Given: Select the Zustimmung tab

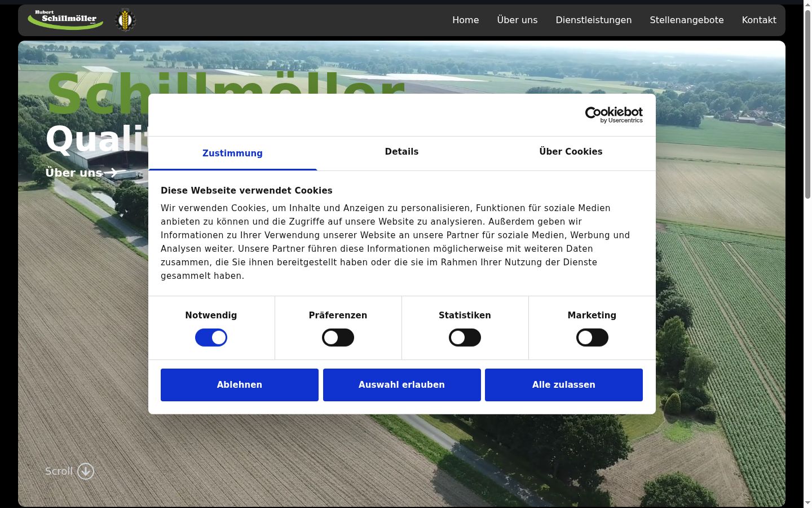Looking at the screenshot, I should pyautogui.click(x=232, y=153).
